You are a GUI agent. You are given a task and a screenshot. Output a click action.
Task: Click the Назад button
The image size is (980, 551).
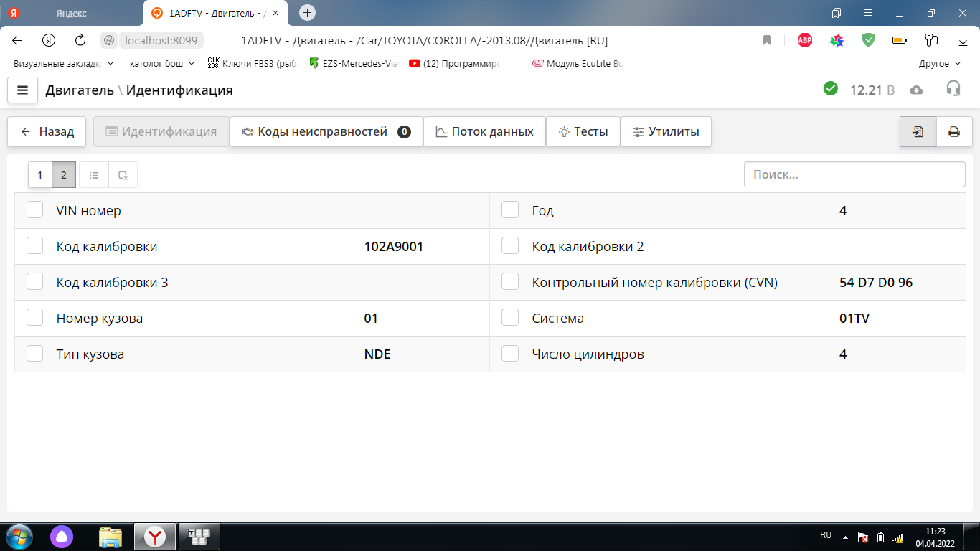pos(47,132)
